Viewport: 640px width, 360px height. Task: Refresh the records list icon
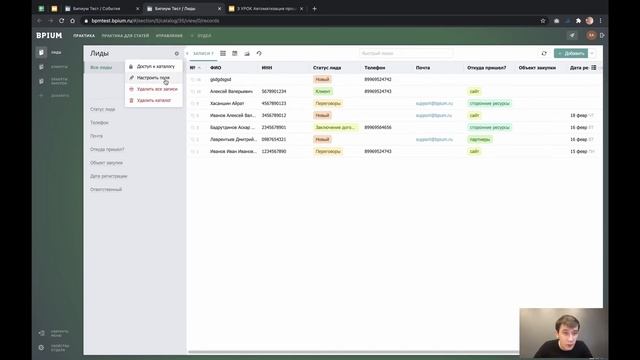(544, 53)
